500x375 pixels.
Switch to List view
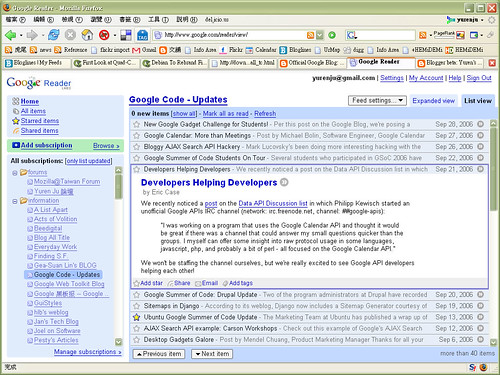[x=478, y=101]
